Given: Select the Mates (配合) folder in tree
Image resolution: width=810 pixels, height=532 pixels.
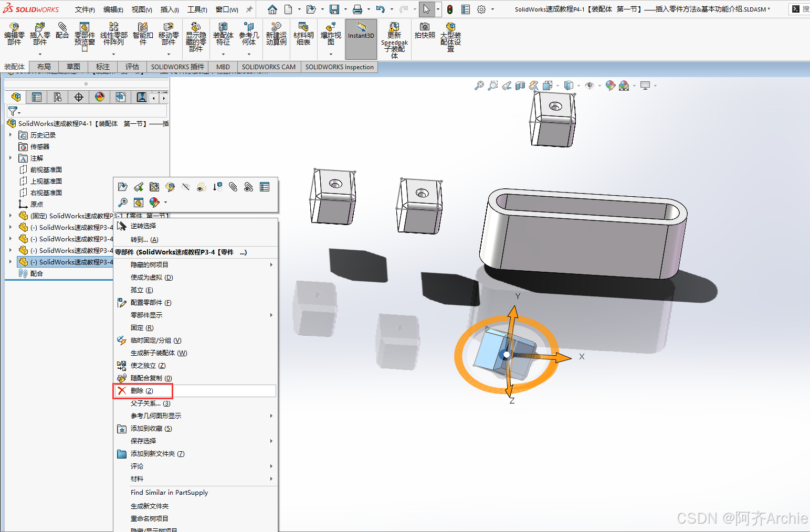Looking at the screenshot, I should (31, 273).
